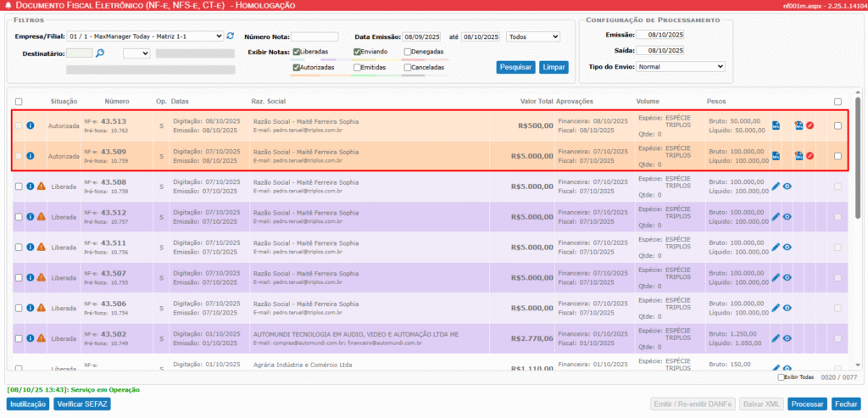868x418 pixels.
Task: Sort by Valor Total column header
Action: click(536, 102)
